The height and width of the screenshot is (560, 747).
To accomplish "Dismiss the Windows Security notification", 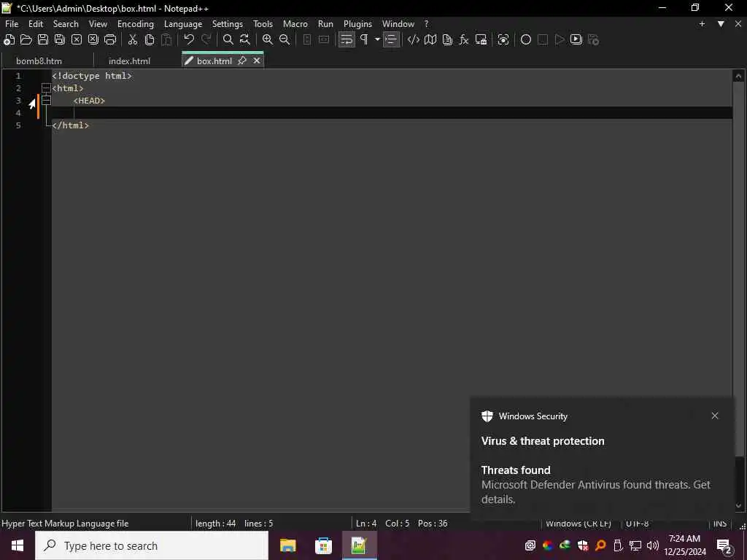I will pos(715,416).
